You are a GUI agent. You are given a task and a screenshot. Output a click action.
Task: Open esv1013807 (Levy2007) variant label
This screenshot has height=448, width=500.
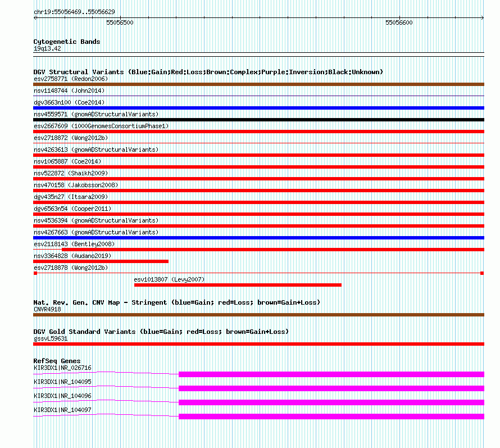click(169, 279)
